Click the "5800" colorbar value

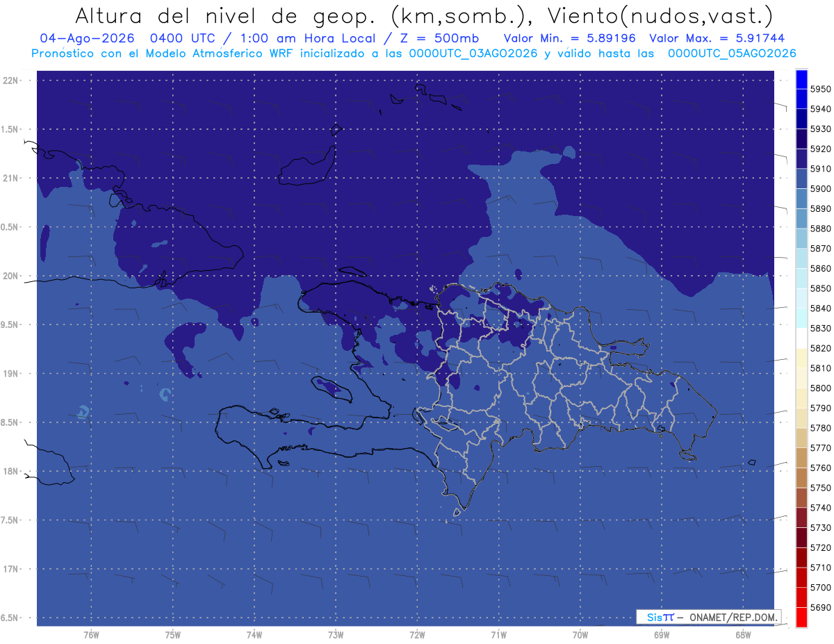click(x=820, y=388)
